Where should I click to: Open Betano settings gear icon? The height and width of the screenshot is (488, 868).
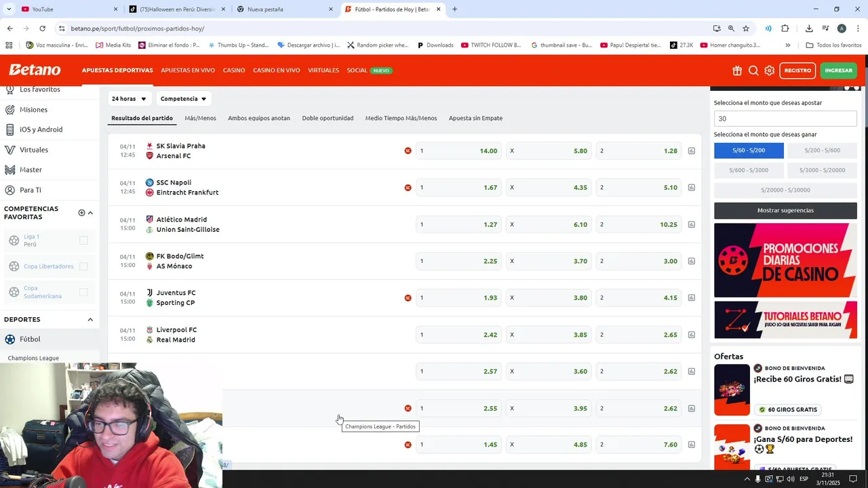[x=770, y=70]
